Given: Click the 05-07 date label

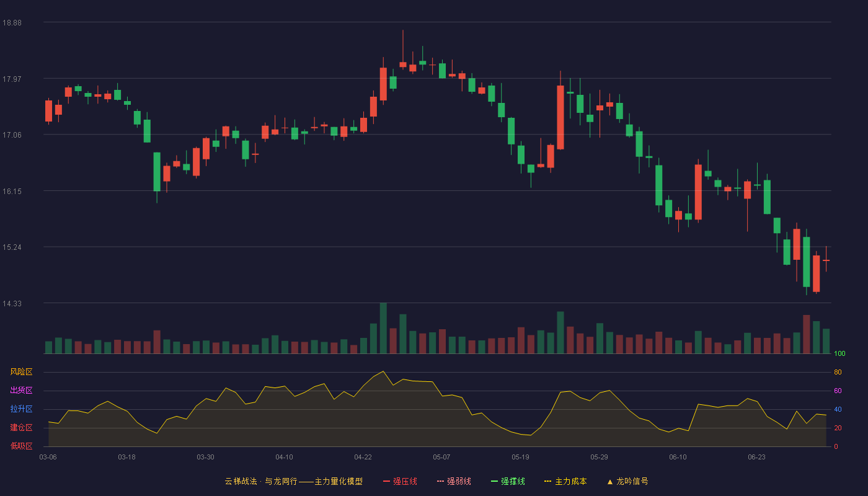Looking at the screenshot, I should (441, 457).
